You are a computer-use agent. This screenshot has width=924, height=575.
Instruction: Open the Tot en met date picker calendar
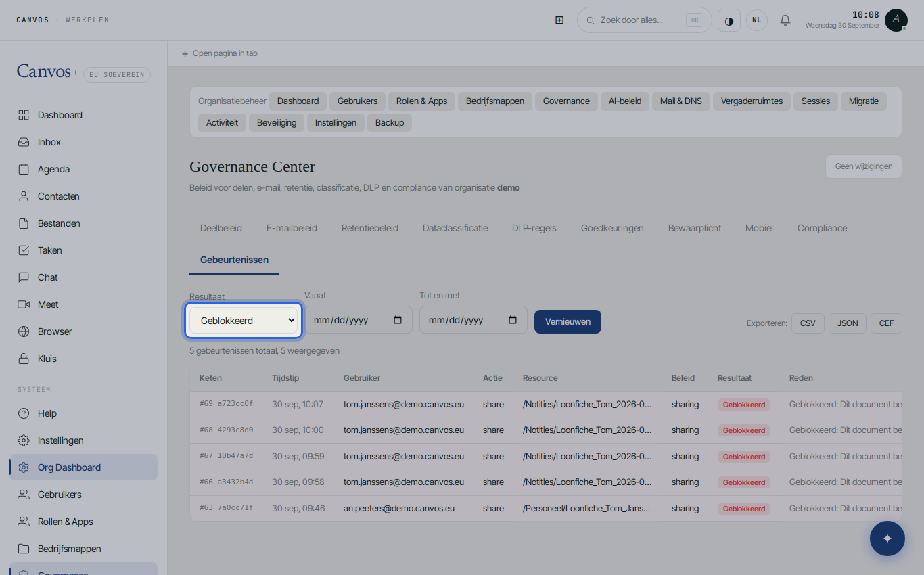[x=513, y=320]
